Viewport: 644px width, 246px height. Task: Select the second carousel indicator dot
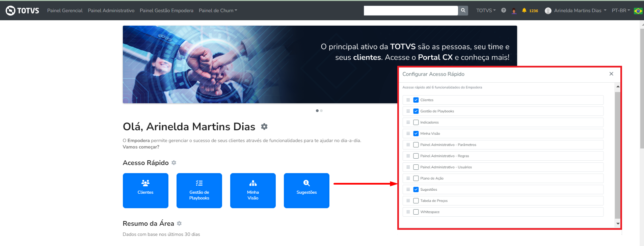coord(321,111)
